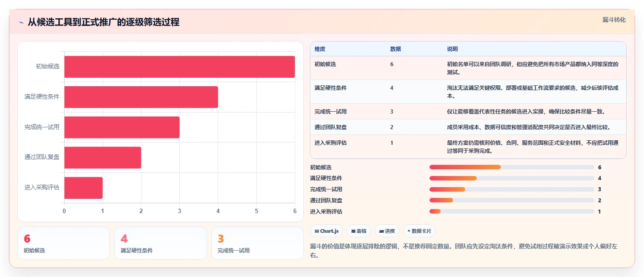This screenshot has height=277, width=644.
Task: Select the Chart.js chip
Action: tap(326, 231)
